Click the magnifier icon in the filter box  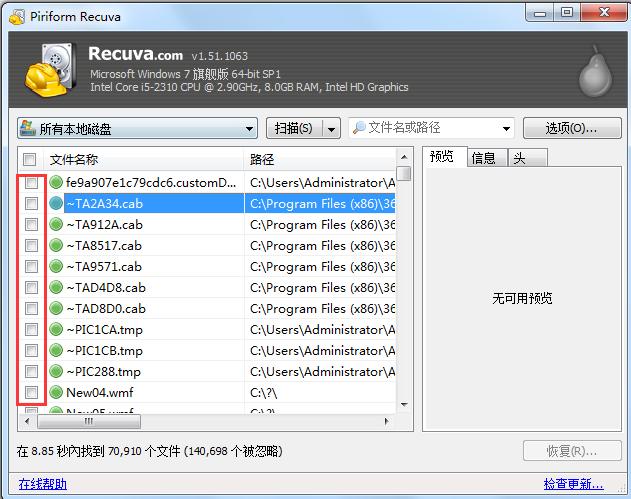point(359,128)
